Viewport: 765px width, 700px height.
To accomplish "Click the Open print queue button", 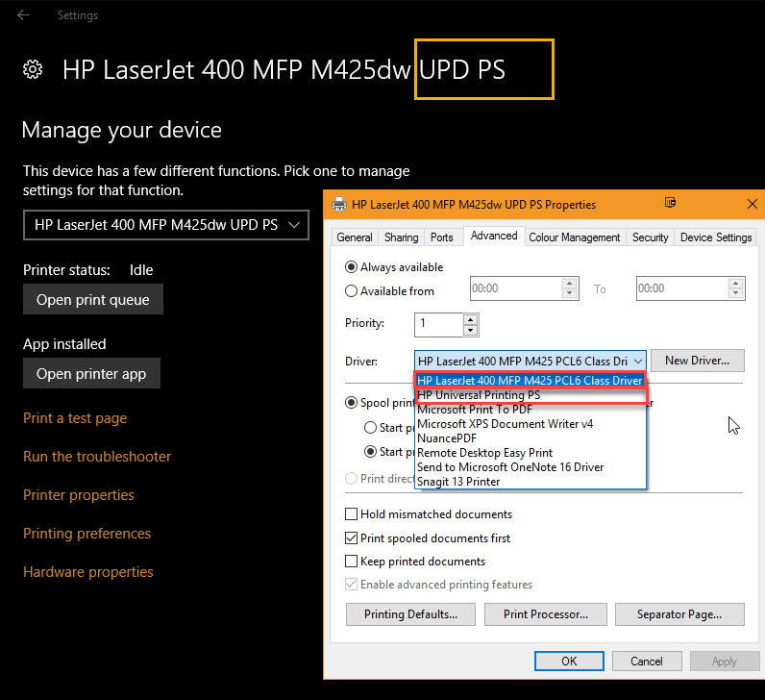I will pyautogui.click(x=93, y=300).
